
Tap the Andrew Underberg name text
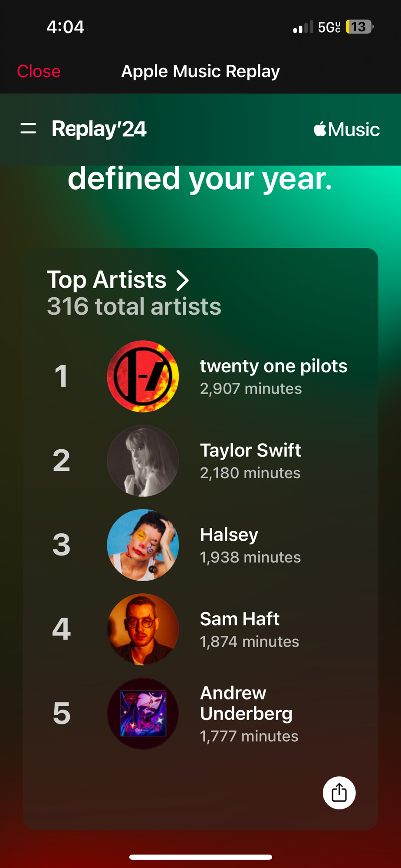coord(246,703)
